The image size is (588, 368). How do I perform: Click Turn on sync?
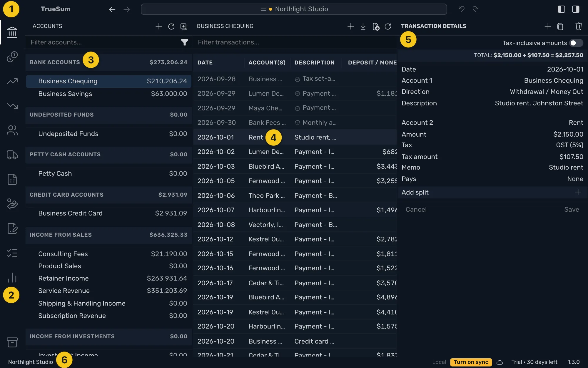(471, 362)
